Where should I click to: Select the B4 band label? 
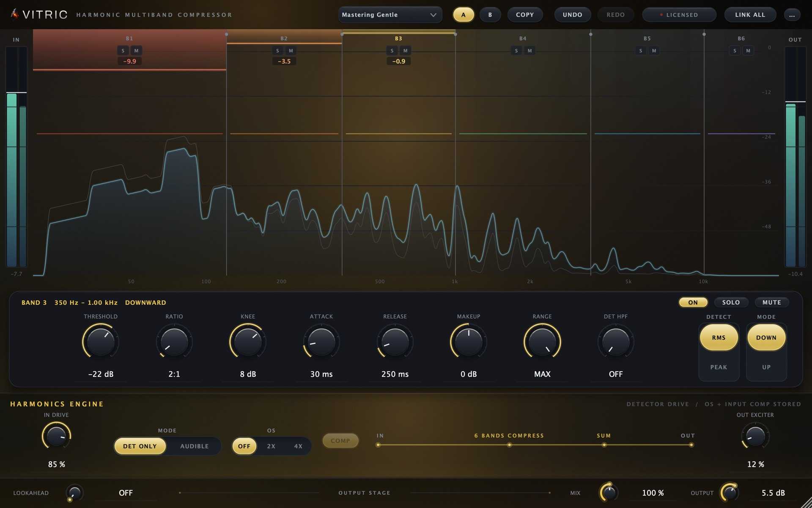coord(523,39)
